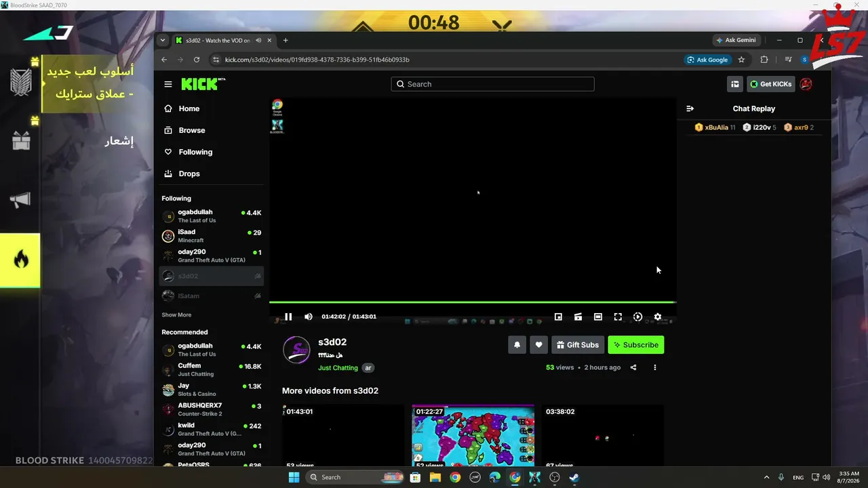Select gifter axr9 in the chat leaderboard
The width and height of the screenshot is (868, 488).
[x=799, y=127]
